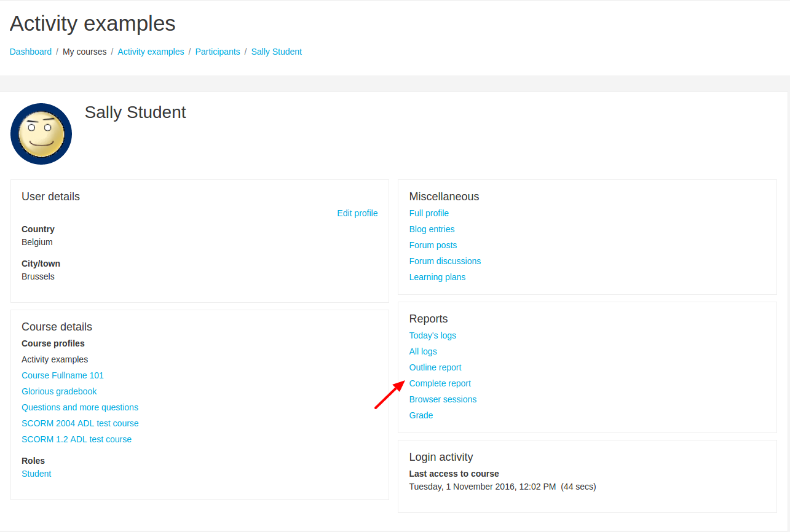Open Forum posts link

pyautogui.click(x=433, y=245)
